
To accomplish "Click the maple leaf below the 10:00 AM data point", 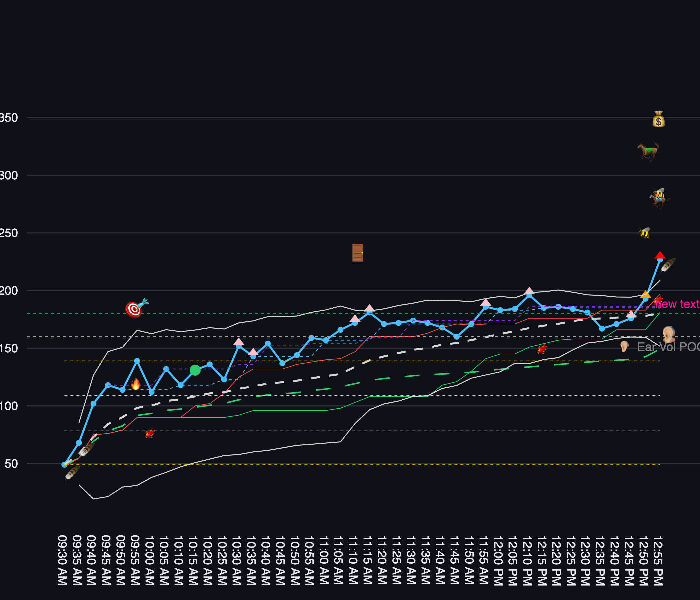I will (x=150, y=433).
